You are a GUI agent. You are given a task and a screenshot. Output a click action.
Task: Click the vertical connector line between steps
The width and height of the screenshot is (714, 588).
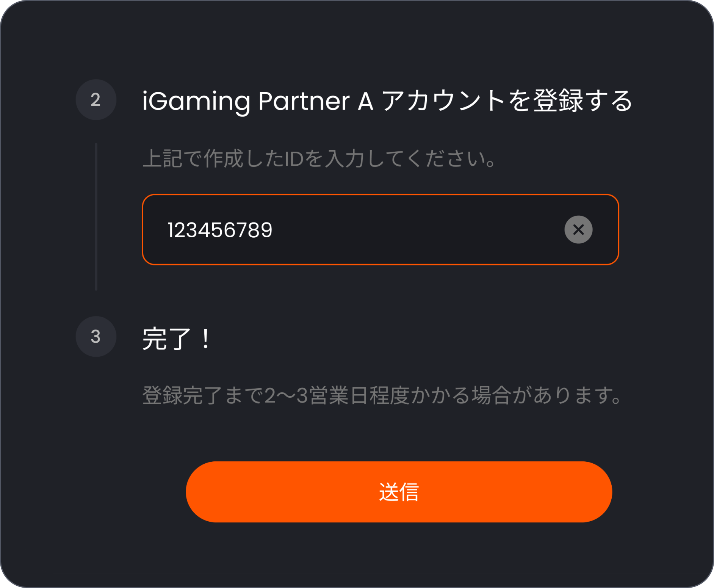96,216
